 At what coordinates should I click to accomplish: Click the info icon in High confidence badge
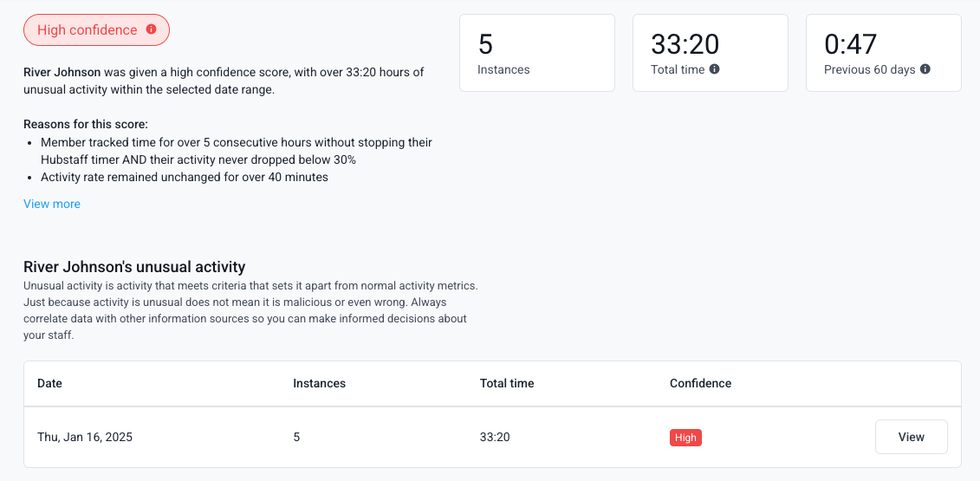click(151, 29)
